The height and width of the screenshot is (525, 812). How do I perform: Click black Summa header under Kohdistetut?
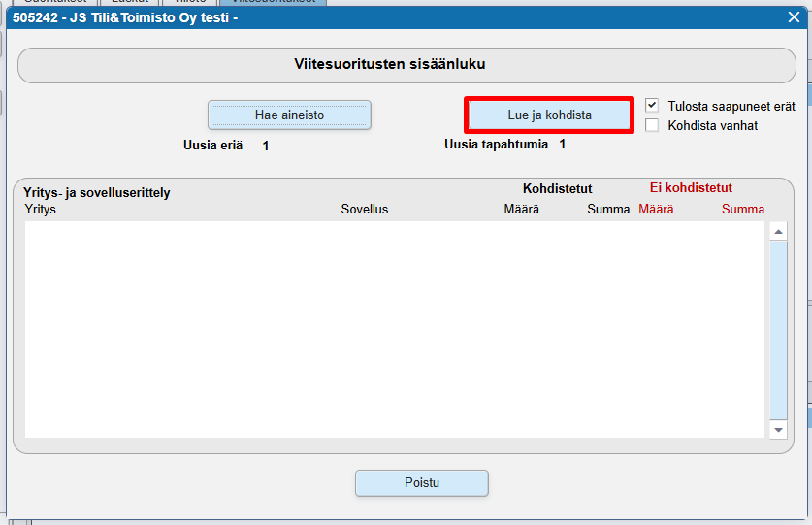point(608,210)
